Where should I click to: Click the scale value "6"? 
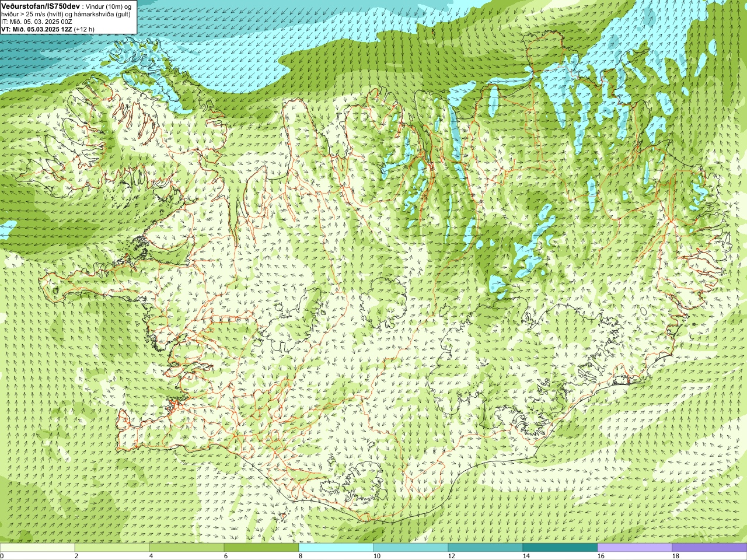click(x=226, y=556)
